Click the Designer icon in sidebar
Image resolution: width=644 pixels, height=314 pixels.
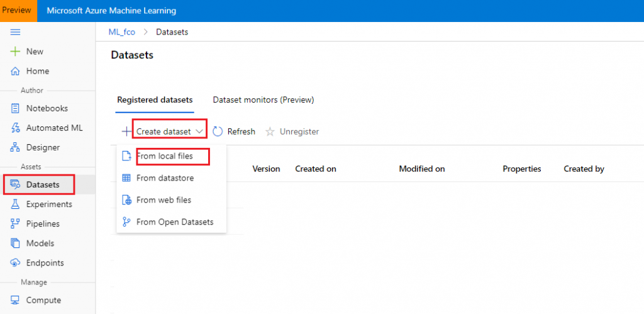(x=16, y=147)
